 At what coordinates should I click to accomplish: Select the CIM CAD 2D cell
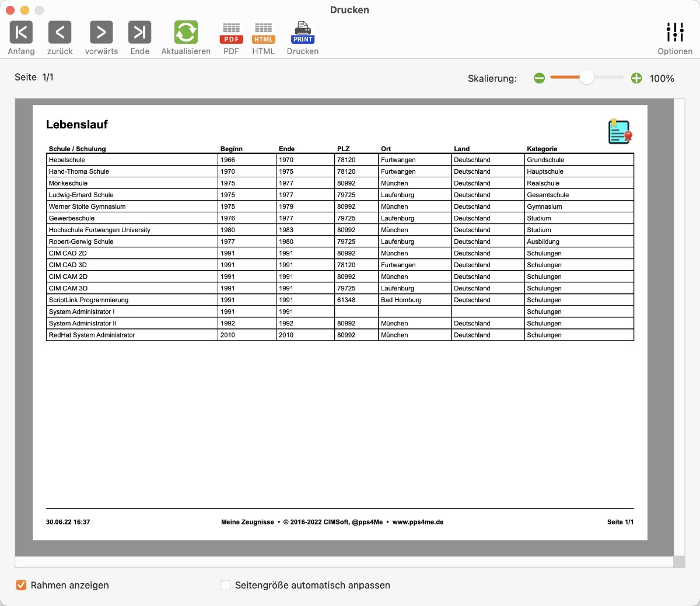[x=132, y=253]
